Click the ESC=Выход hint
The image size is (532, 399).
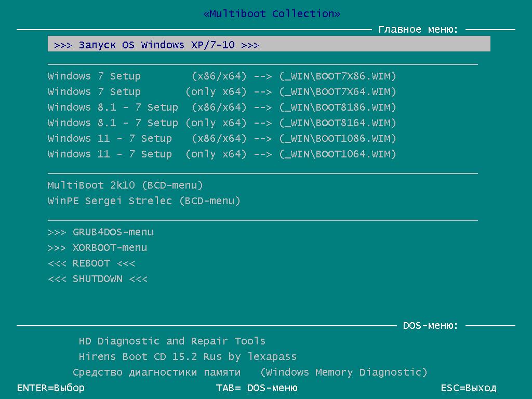(x=468, y=388)
